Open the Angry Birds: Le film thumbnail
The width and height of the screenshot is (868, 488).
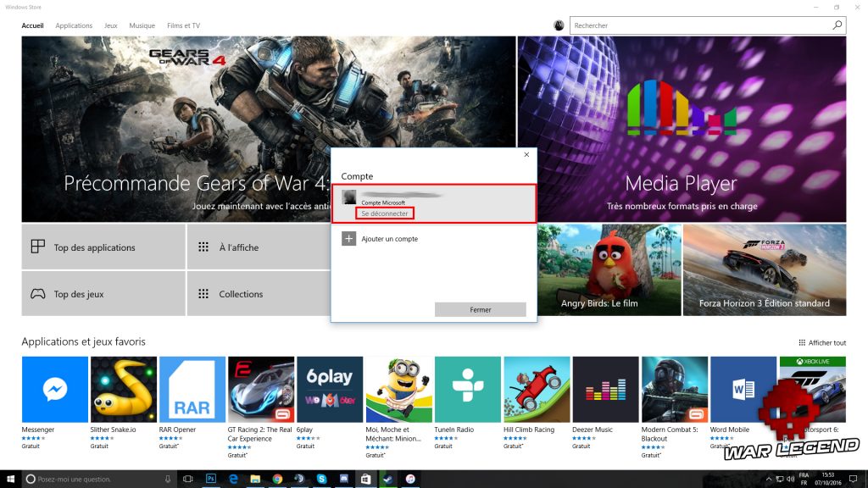tap(609, 269)
